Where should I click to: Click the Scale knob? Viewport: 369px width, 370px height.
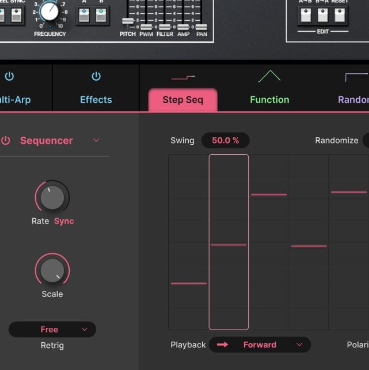(52, 270)
